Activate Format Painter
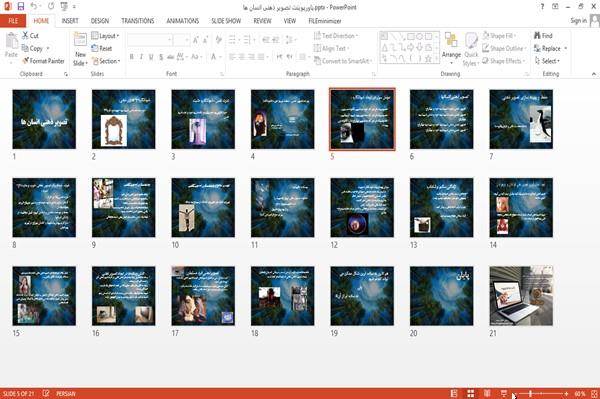The width and height of the screenshot is (600, 399). (43, 61)
